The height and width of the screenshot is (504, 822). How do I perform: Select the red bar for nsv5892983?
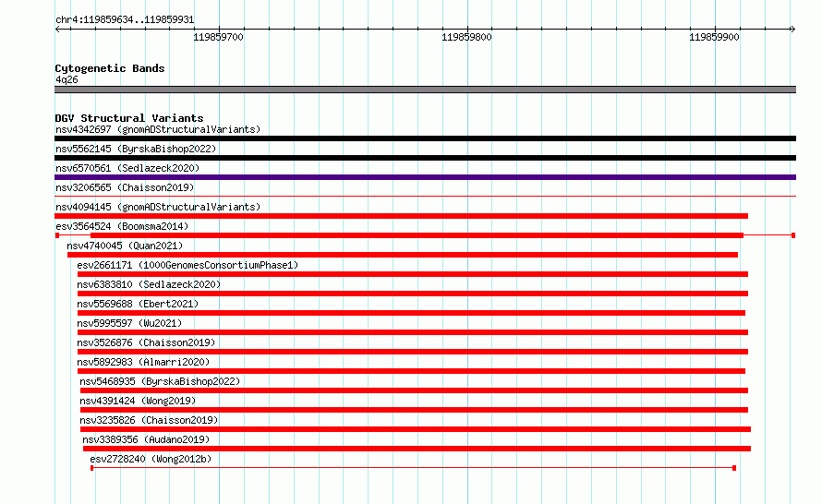tap(411, 371)
